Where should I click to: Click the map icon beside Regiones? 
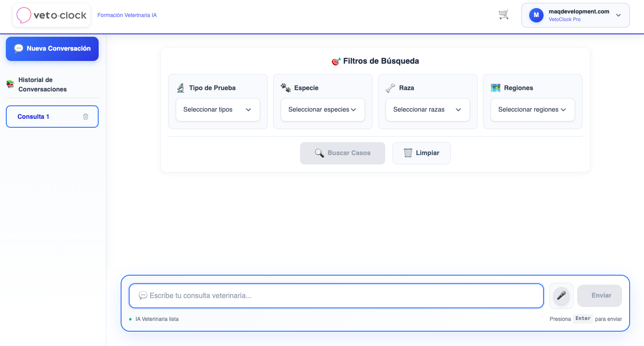[496, 88]
